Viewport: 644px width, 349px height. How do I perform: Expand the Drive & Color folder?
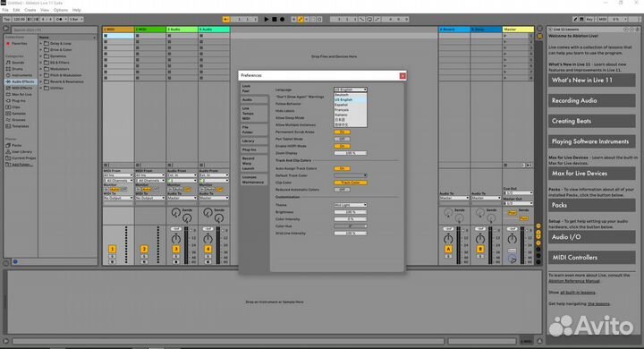pos(40,50)
